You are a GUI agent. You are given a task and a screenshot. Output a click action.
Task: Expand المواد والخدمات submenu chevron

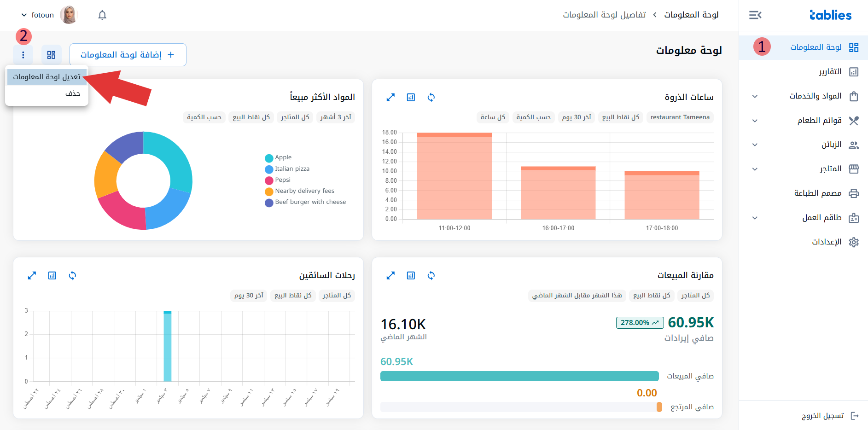[755, 96]
